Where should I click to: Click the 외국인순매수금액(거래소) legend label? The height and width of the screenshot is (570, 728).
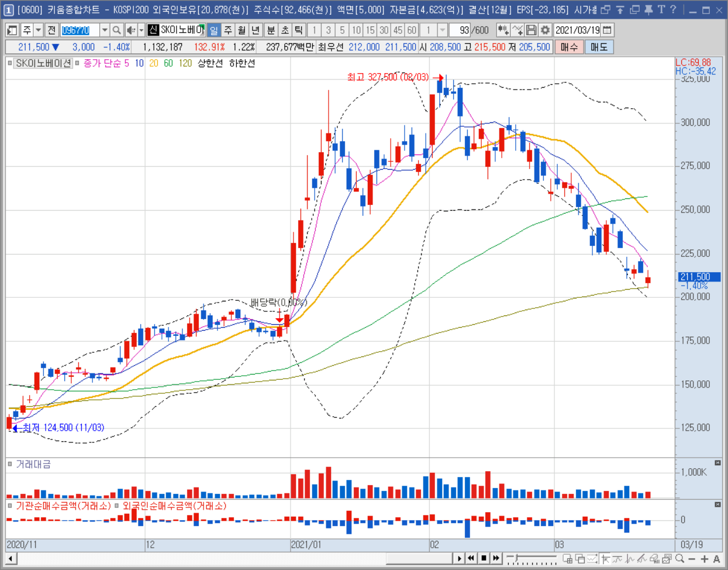click(174, 506)
